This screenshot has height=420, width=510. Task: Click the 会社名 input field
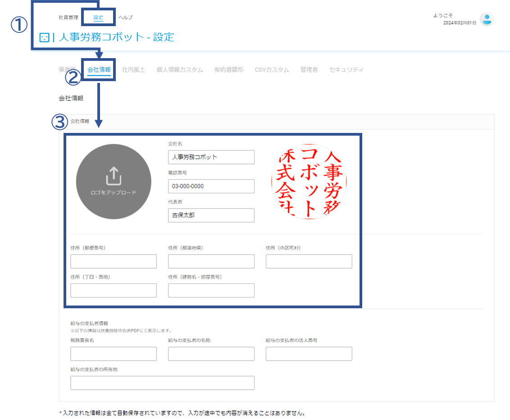click(211, 157)
